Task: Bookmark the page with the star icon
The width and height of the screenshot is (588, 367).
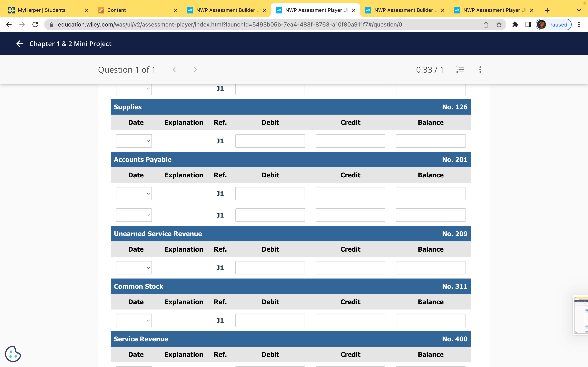Action: pos(499,24)
